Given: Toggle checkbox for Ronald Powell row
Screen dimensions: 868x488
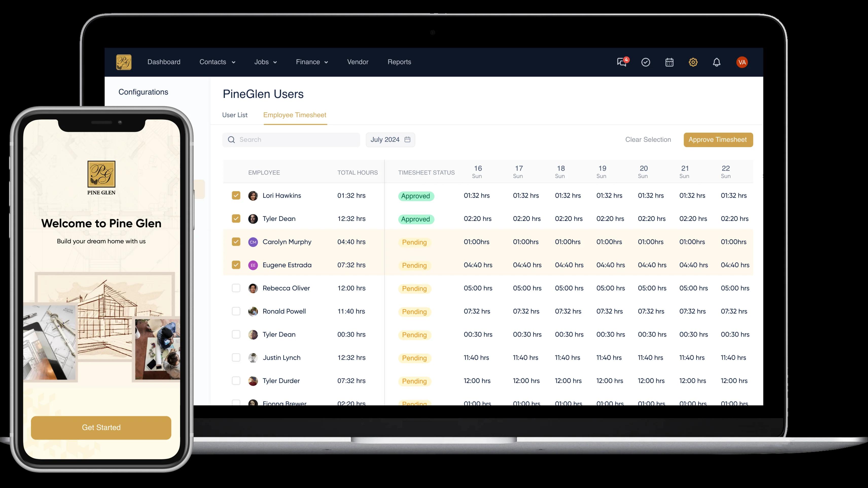Looking at the screenshot, I should click(236, 311).
